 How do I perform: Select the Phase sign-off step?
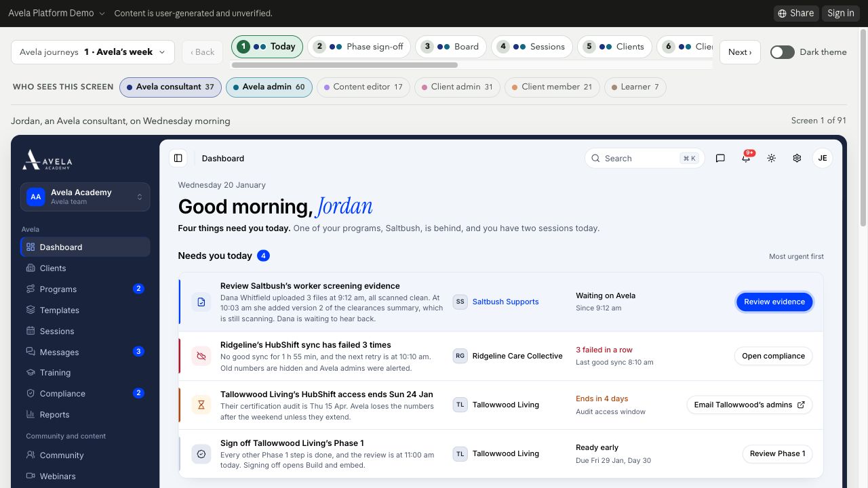pyautogui.click(x=359, y=47)
